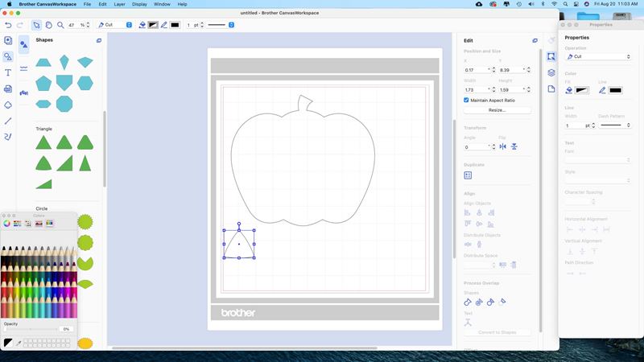
Task: Expand the Operation dropdown in Properties
Action: [x=598, y=57]
